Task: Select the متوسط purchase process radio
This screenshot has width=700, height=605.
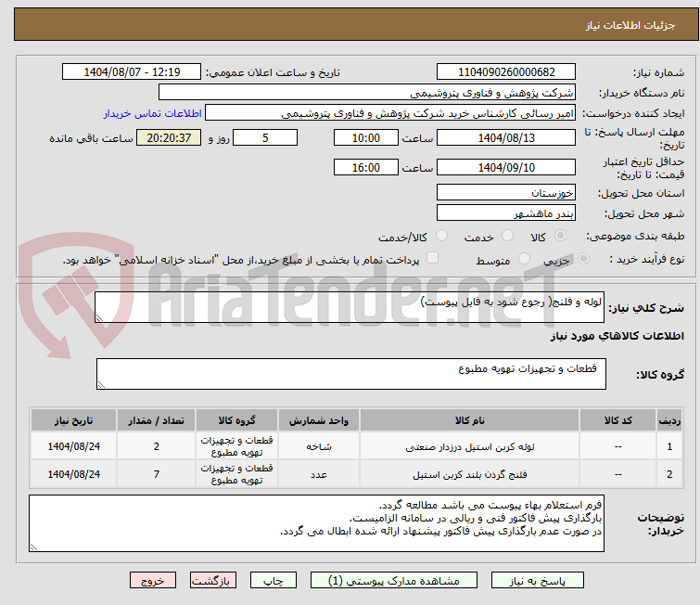Action: point(524,259)
